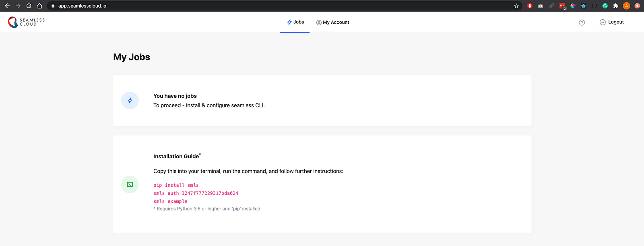The width and height of the screenshot is (644, 246).
Task: Open the My Account tab
Action: click(333, 22)
